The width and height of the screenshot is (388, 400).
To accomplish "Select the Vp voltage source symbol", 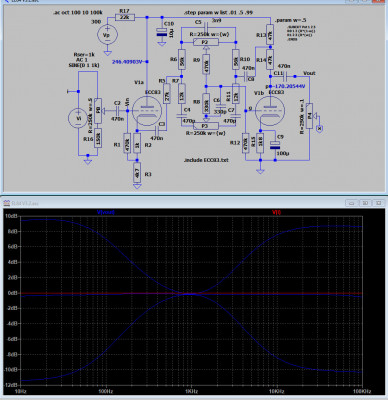I will pyautogui.click(x=107, y=35).
